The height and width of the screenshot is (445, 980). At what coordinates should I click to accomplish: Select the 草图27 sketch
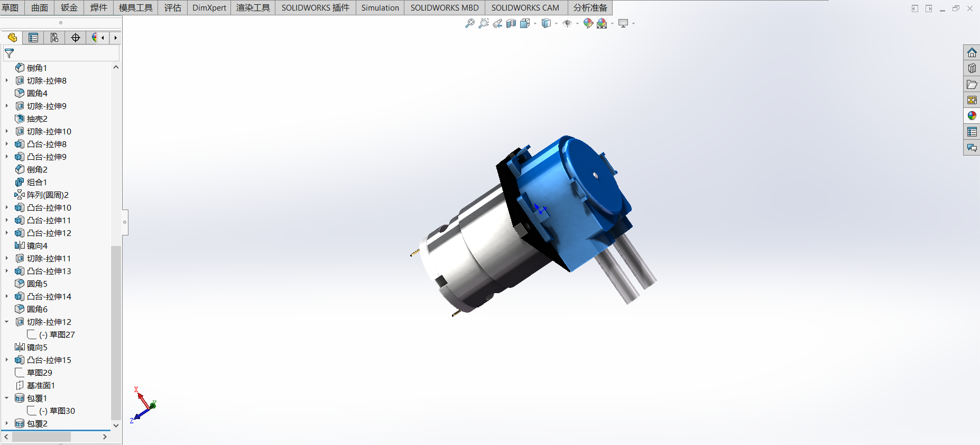(x=51, y=334)
